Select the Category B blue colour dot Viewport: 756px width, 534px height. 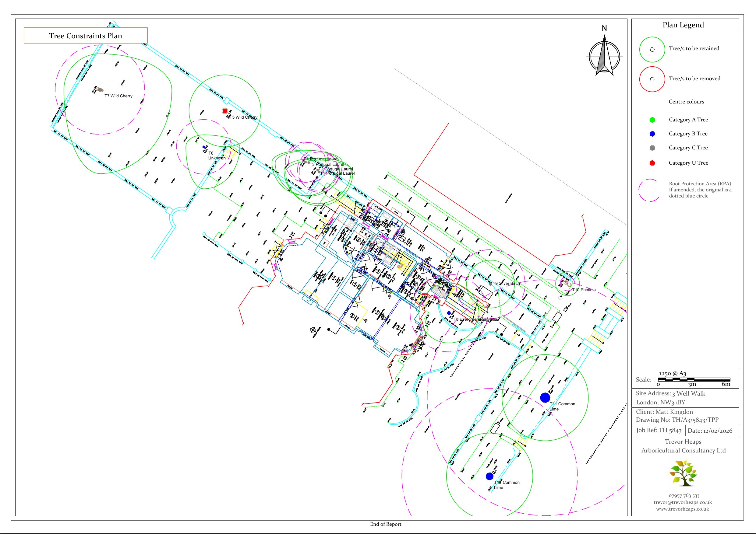652,134
